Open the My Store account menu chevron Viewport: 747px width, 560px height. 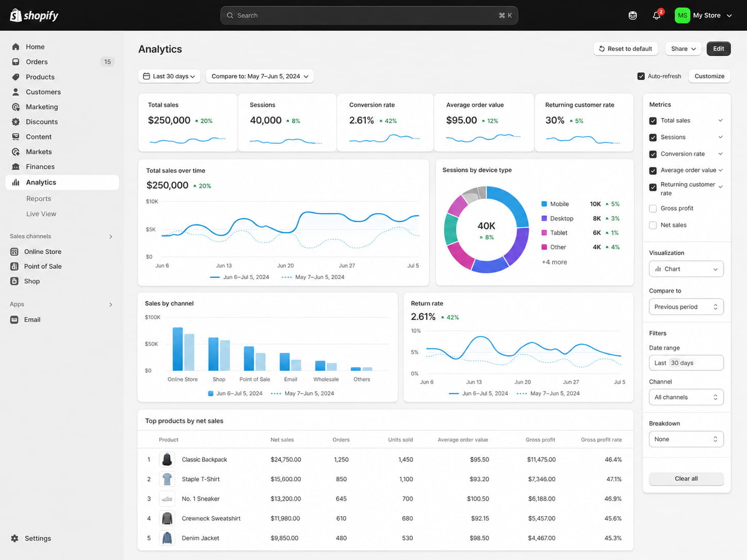729,15
